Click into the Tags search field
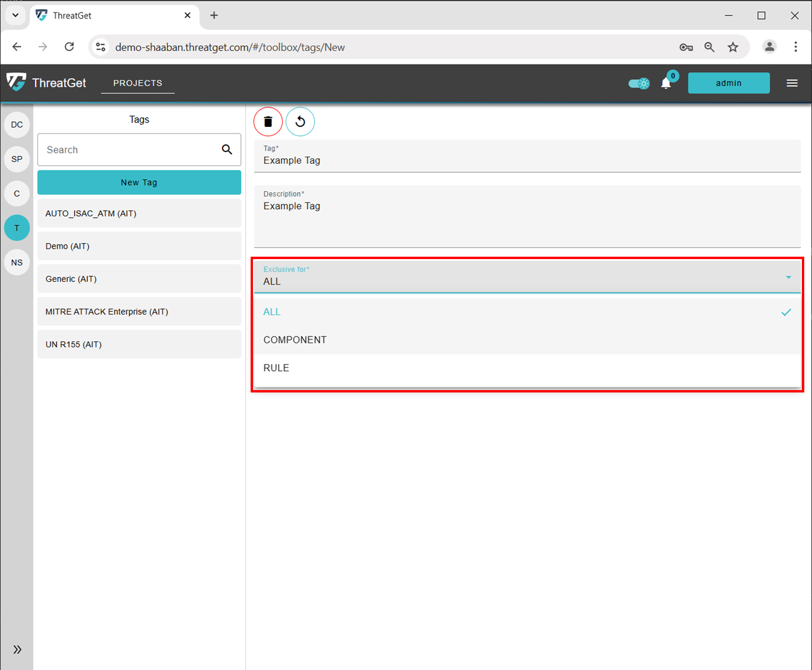The height and width of the screenshot is (670, 812). pyautogui.click(x=128, y=149)
